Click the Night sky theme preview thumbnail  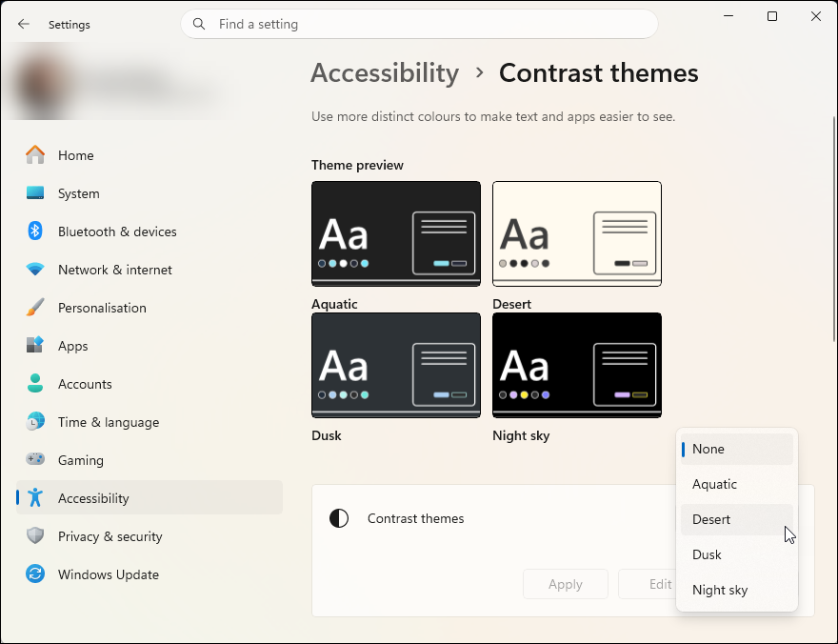576,365
